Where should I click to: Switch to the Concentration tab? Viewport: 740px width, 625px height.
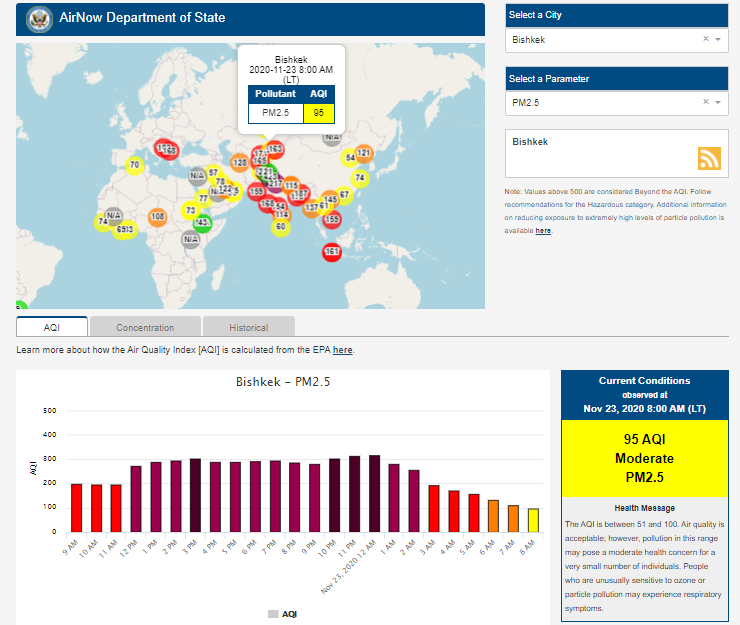(145, 327)
